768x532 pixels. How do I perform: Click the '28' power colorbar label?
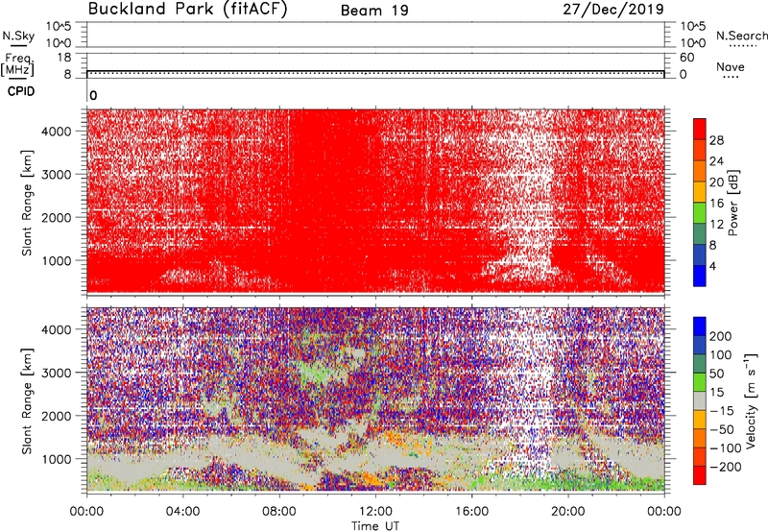coord(716,140)
